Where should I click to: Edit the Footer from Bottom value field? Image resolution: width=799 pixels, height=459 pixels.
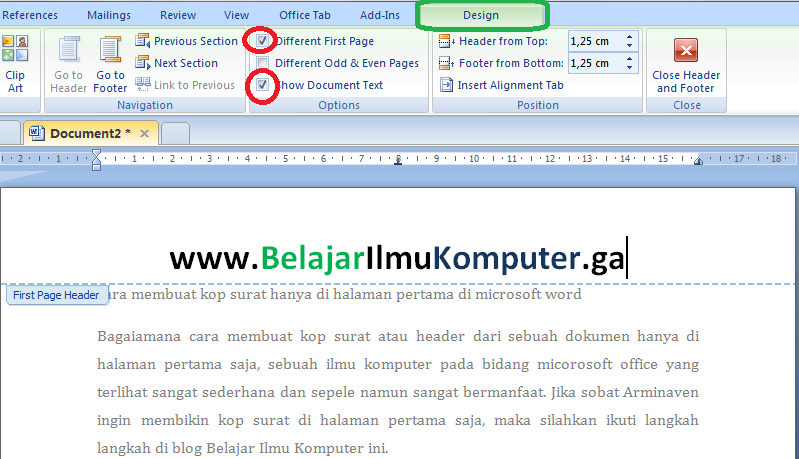pyautogui.click(x=595, y=63)
